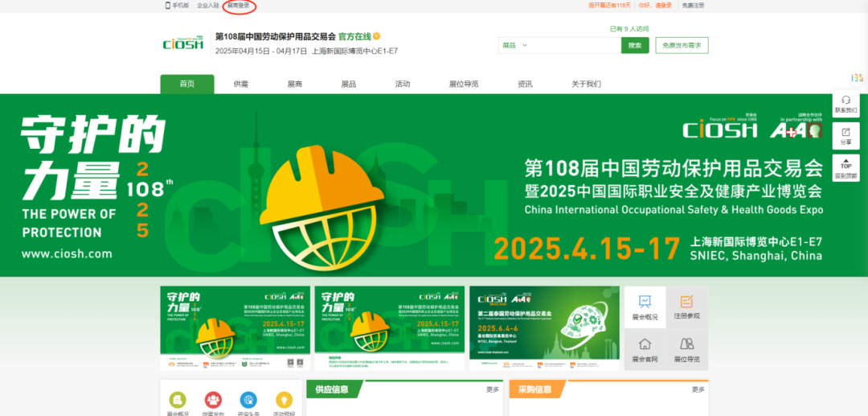
Task: Open the 活动 navigation tab
Action: tap(403, 84)
